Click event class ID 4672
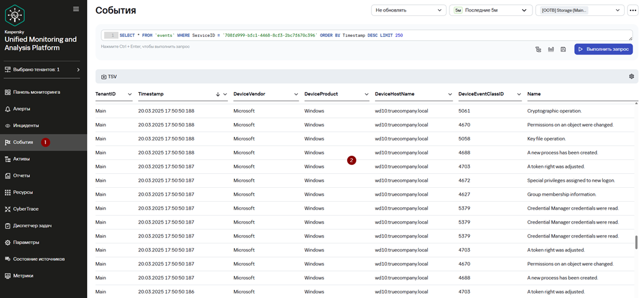 tap(464, 180)
